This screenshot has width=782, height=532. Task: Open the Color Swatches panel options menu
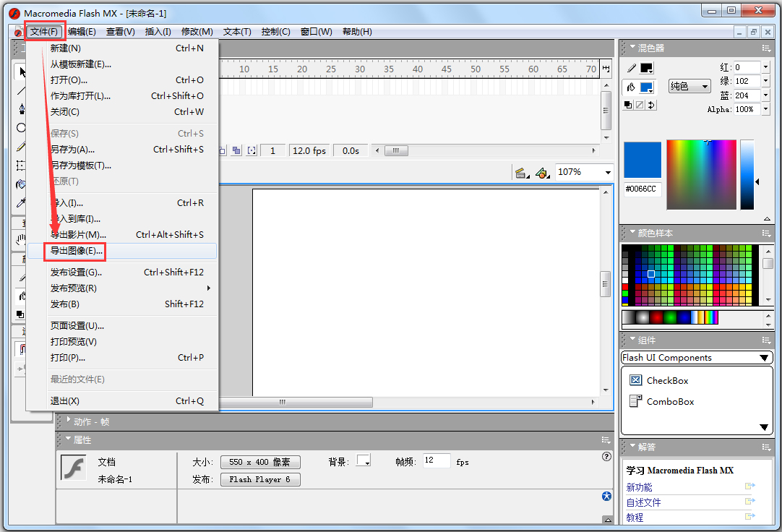click(766, 233)
